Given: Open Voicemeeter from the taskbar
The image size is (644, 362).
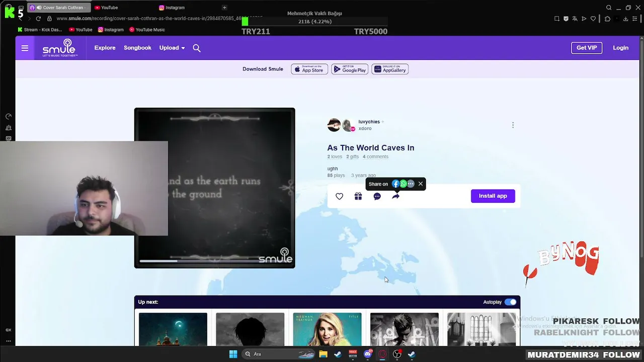Looking at the screenshot, I should (353, 354).
